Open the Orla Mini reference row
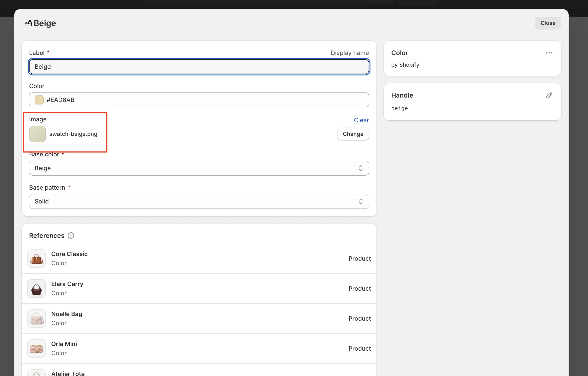This screenshot has width=588, height=376. (199, 349)
